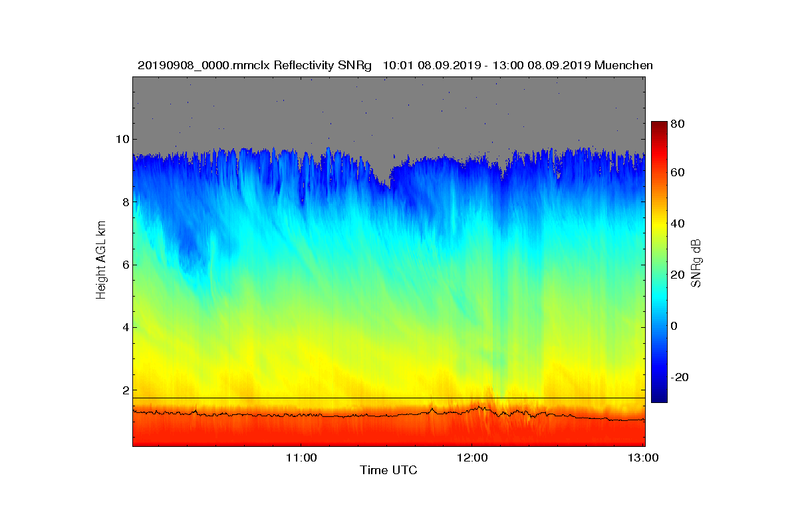Click the 'Height AGL km' axis label
The image size is (798, 532).
[101, 261]
